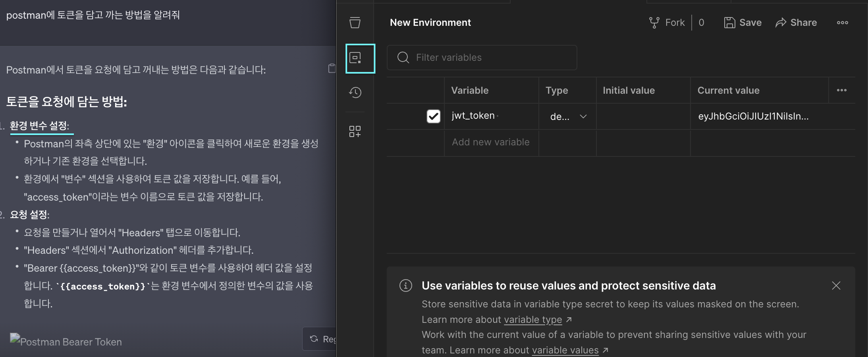The height and width of the screenshot is (357, 868).
Task: Click the Current value column header
Action: pos(728,91)
